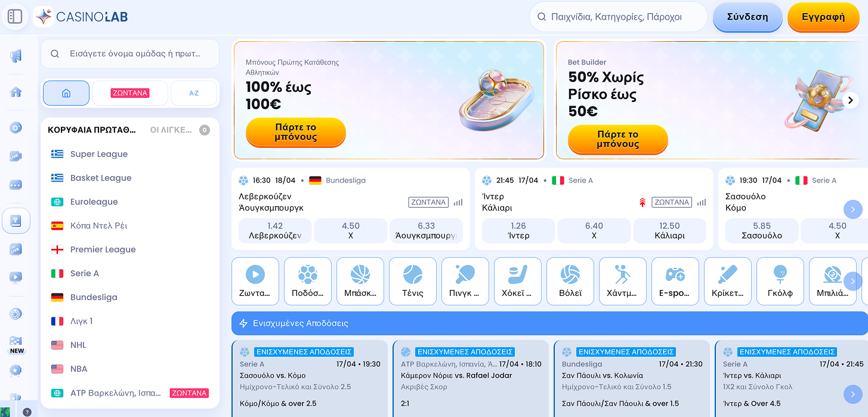Select the ice hockey category icon
868x417 pixels.
518,281
